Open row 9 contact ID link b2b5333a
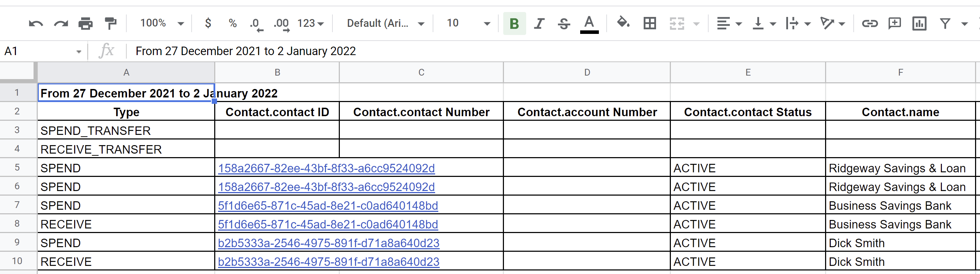The image size is (980, 274). [x=329, y=243]
